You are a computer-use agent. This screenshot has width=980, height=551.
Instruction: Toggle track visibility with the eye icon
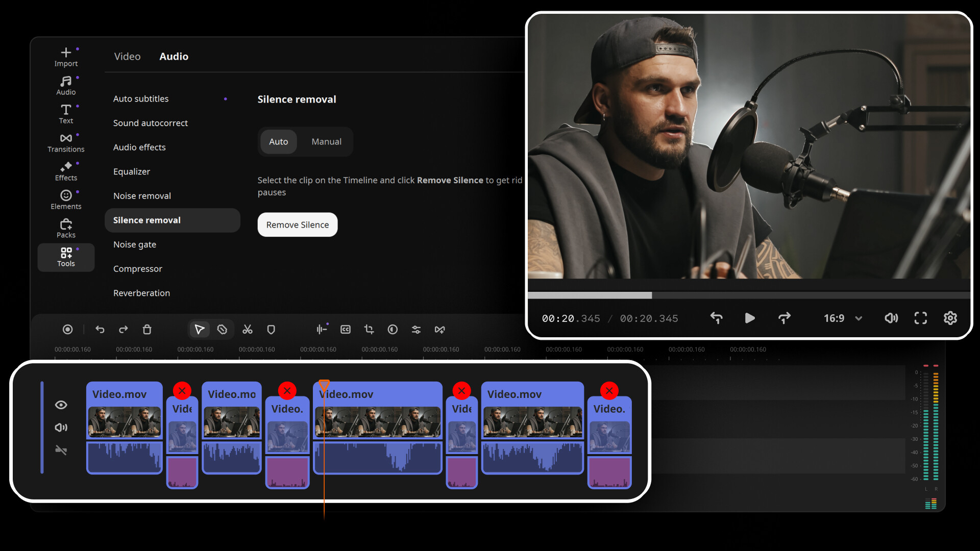tap(61, 405)
